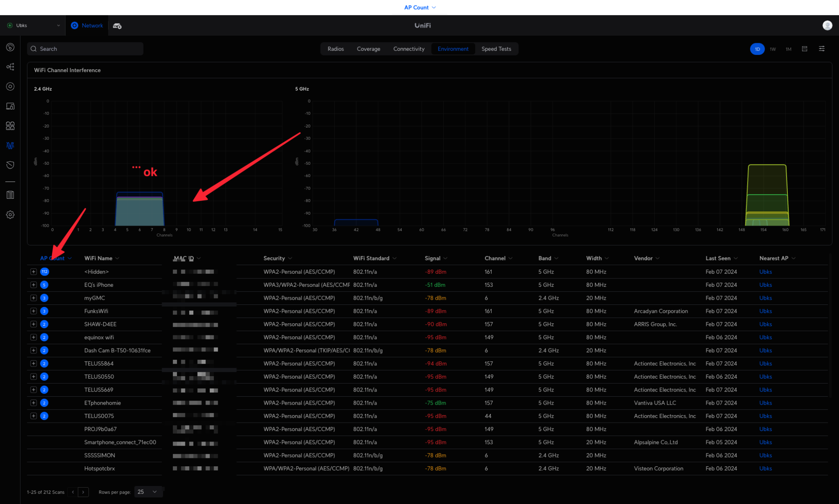The height and width of the screenshot is (504, 839).
Task: Open the Dashboard sidebar icon
Action: pyautogui.click(x=10, y=47)
